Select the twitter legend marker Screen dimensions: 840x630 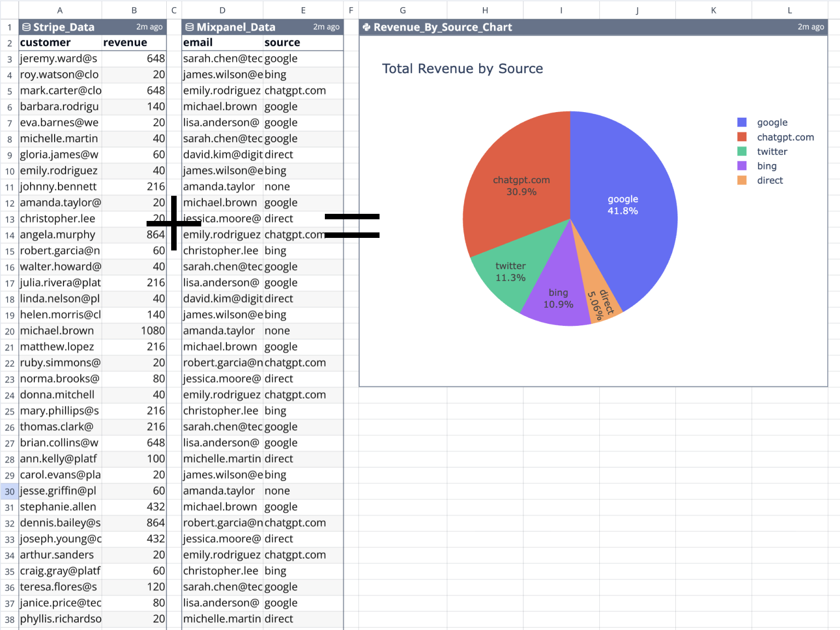(x=742, y=151)
